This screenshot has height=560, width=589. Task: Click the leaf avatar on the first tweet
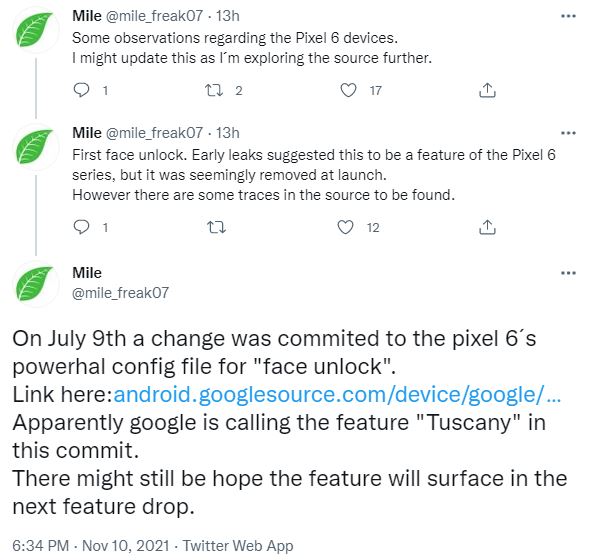click(x=35, y=29)
